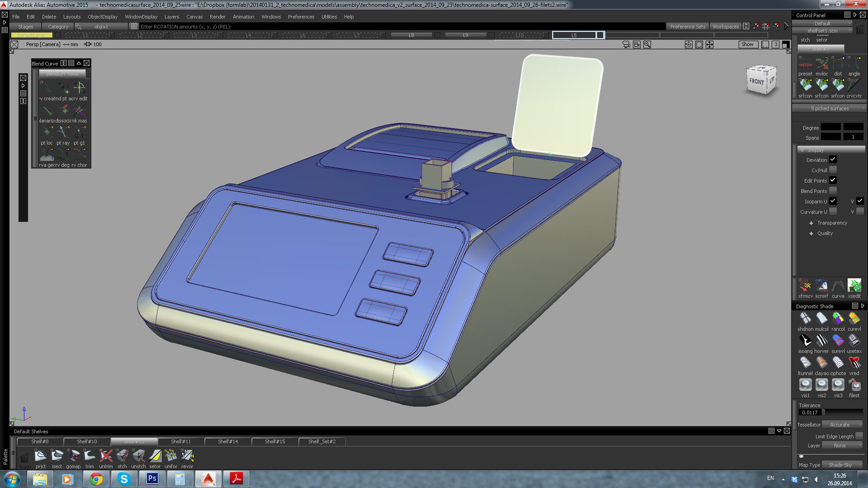Viewport: 868px width, 488px height.
Task: Click the FRONT face of view cube
Action: click(756, 82)
